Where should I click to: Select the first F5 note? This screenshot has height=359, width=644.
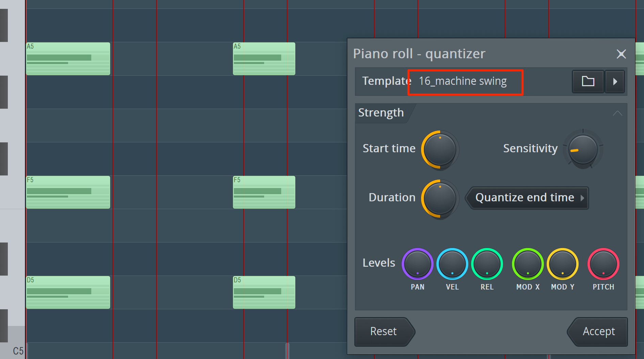[x=68, y=192]
